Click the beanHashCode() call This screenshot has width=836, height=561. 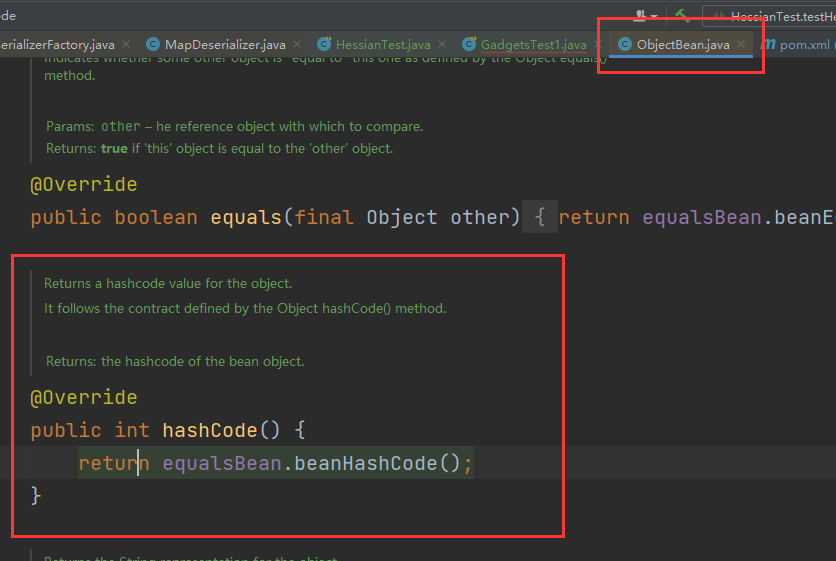tap(377, 463)
